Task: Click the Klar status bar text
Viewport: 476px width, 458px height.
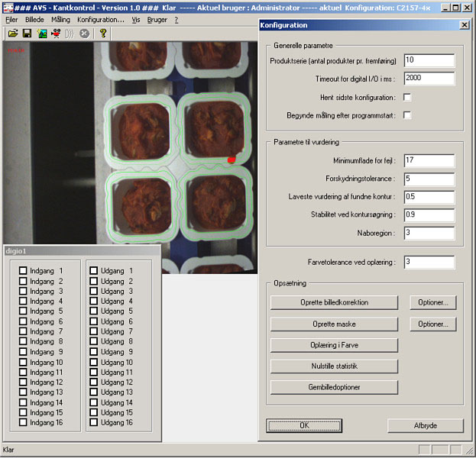Action: click(8, 450)
